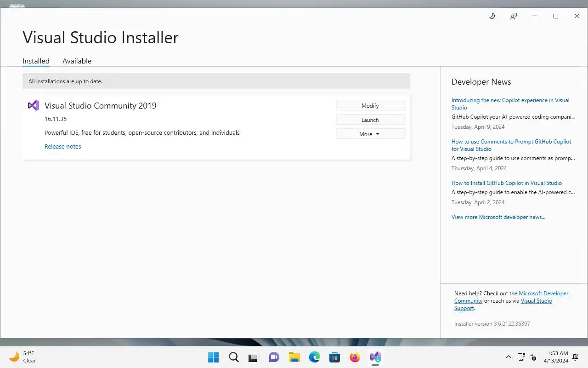Open How to Install GitHub Copilot article
The image size is (588, 368).
coord(507,183)
